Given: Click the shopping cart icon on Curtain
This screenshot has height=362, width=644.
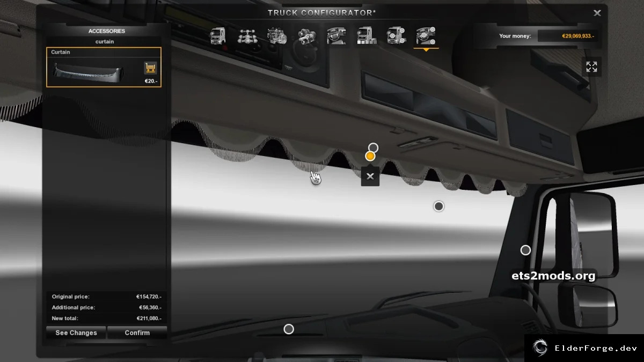Looking at the screenshot, I should point(150,68).
